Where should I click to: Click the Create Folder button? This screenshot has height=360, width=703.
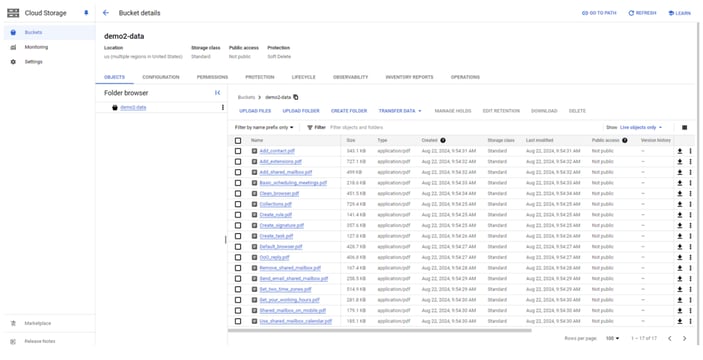coord(349,111)
